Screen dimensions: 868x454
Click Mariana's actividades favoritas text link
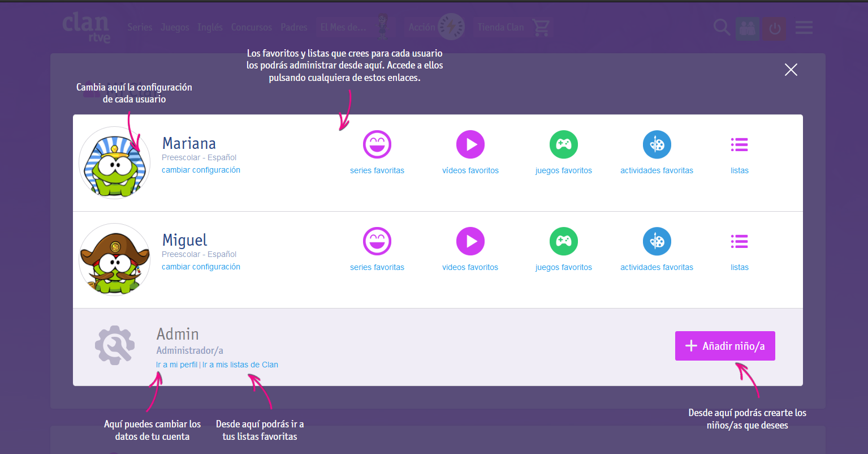coord(657,170)
